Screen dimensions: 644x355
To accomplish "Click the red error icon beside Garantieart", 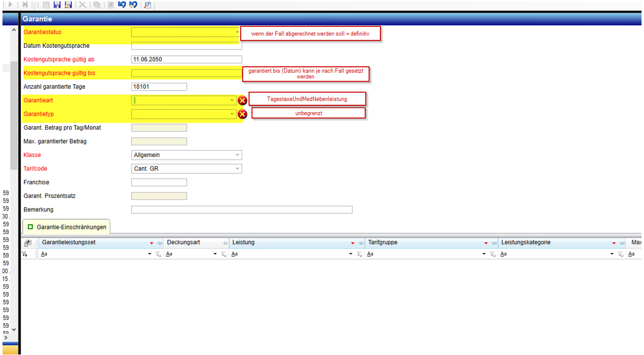I will [x=243, y=100].
